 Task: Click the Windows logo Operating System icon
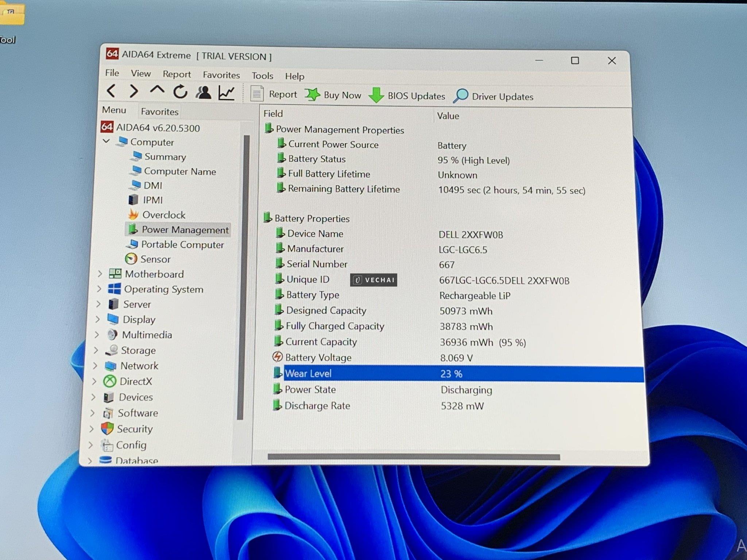point(114,289)
